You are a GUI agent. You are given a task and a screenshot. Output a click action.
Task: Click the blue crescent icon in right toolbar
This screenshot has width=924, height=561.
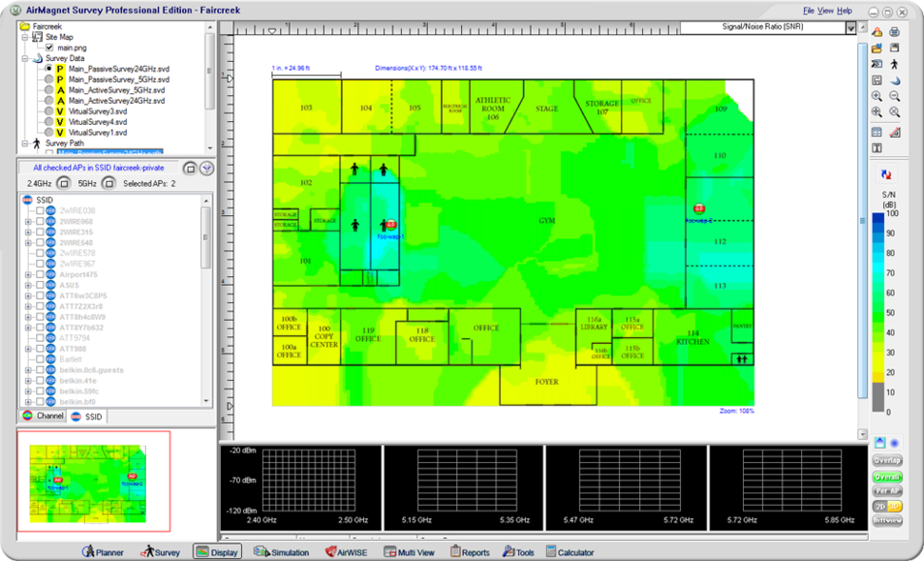click(x=894, y=80)
